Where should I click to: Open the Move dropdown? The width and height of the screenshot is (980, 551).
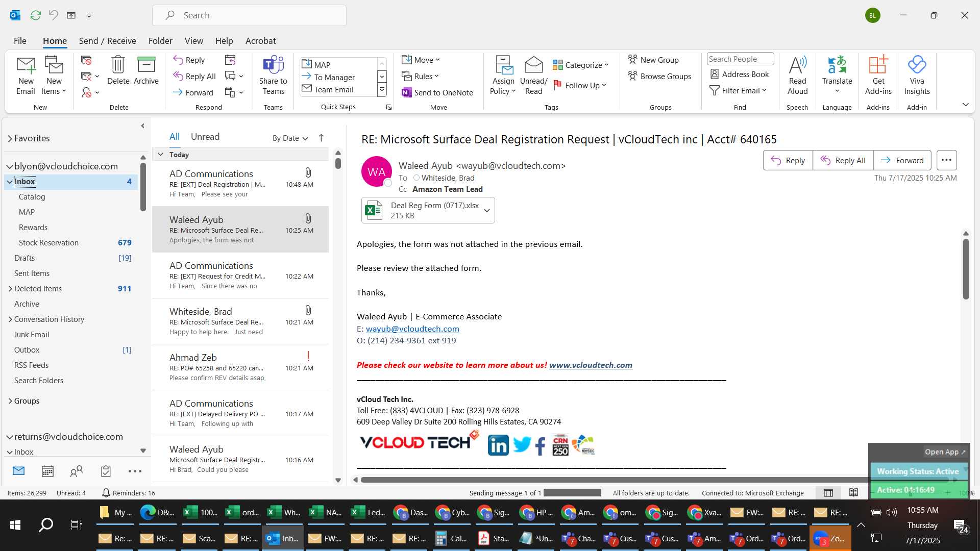[x=421, y=60]
